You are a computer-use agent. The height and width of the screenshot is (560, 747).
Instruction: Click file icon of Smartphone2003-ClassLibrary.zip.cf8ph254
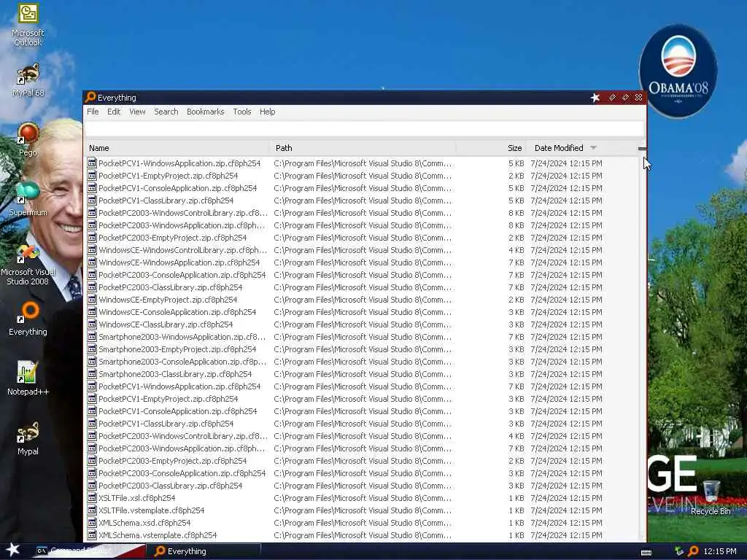pyautogui.click(x=92, y=374)
